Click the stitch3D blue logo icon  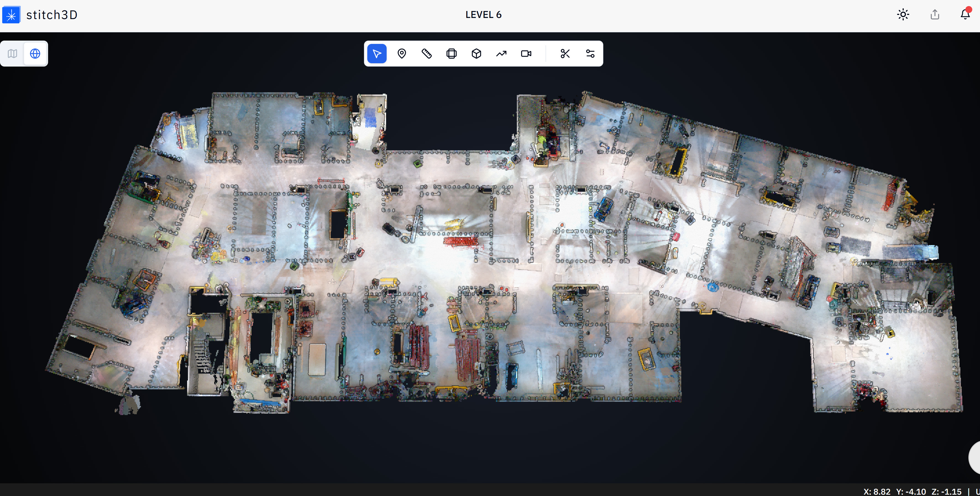[x=11, y=15]
